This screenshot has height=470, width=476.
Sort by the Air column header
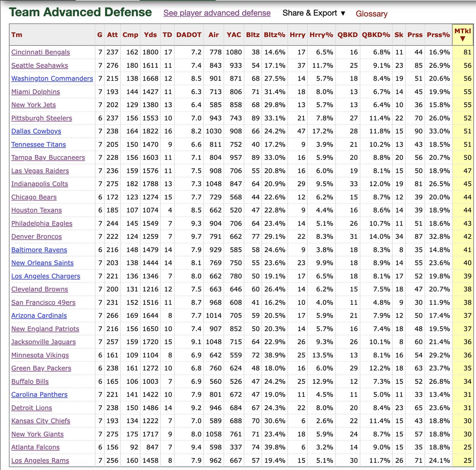coord(213,35)
